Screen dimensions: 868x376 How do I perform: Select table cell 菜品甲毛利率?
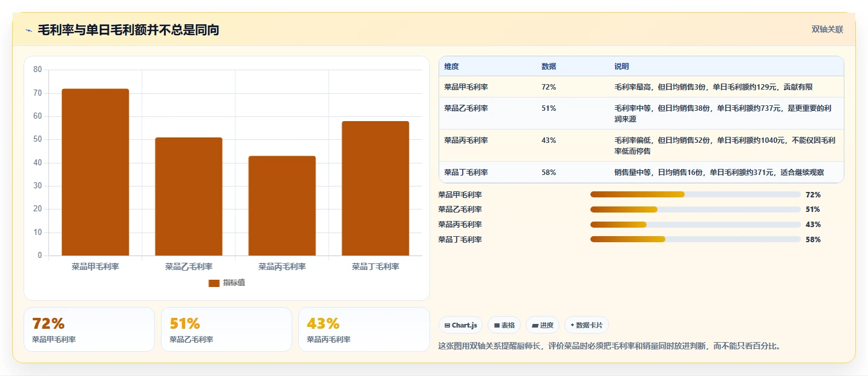(x=466, y=87)
